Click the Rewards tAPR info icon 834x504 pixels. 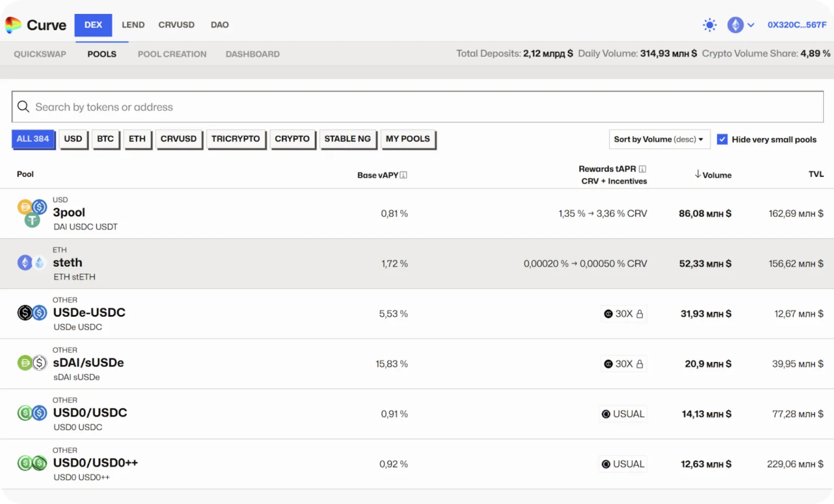pos(643,169)
